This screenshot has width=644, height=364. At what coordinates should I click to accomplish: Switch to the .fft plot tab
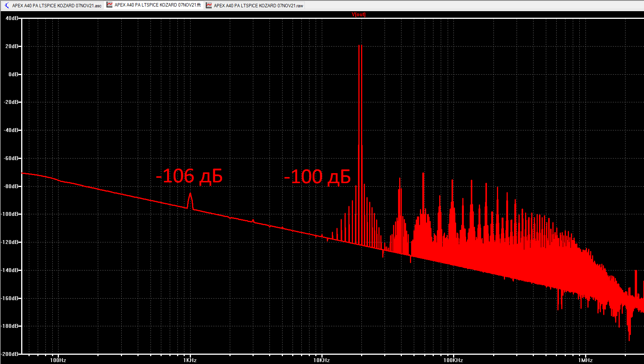coord(154,5)
